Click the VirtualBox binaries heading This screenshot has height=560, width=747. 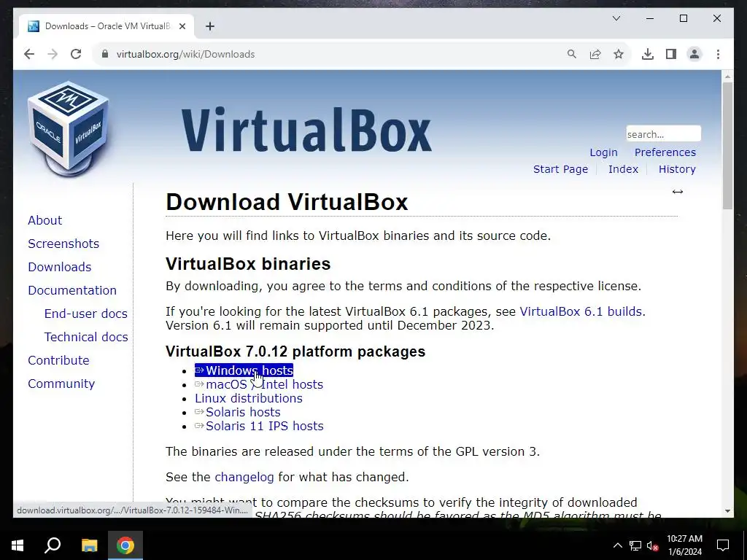tap(248, 264)
